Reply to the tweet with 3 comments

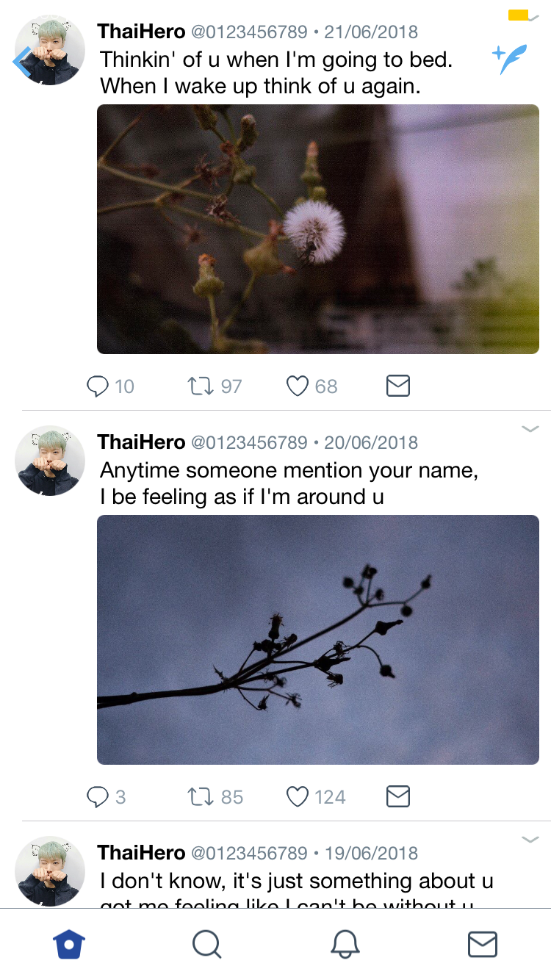pyautogui.click(x=98, y=796)
